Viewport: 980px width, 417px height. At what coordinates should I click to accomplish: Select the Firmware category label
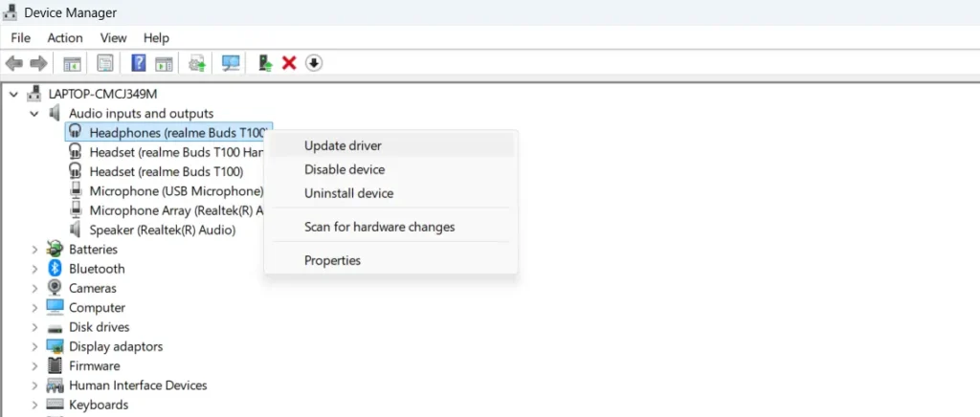coord(95,365)
